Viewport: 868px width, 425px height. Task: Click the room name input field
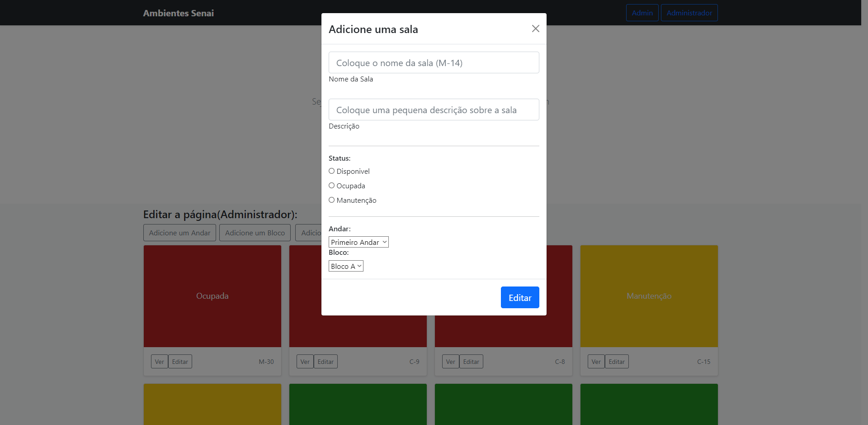point(434,62)
